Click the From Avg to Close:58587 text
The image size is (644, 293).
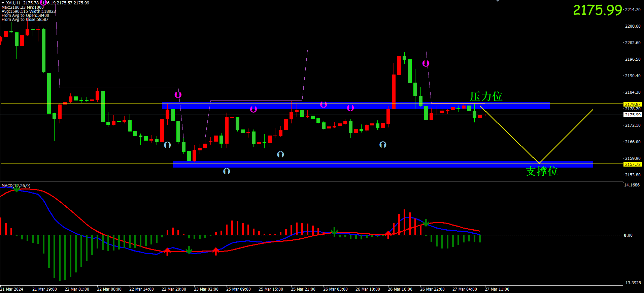point(25,20)
